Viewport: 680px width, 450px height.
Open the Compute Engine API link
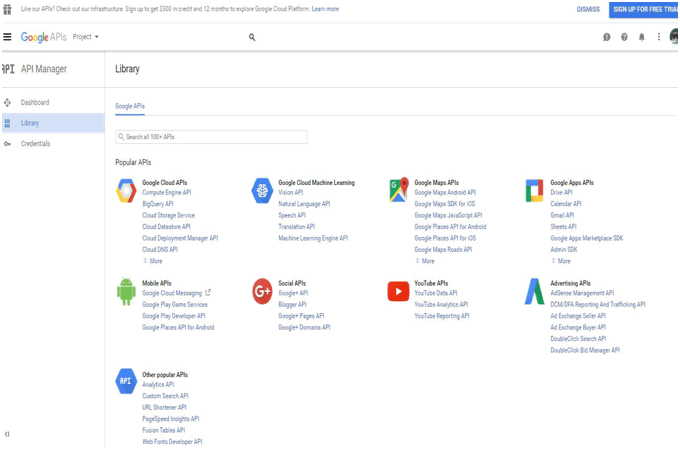[167, 192]
